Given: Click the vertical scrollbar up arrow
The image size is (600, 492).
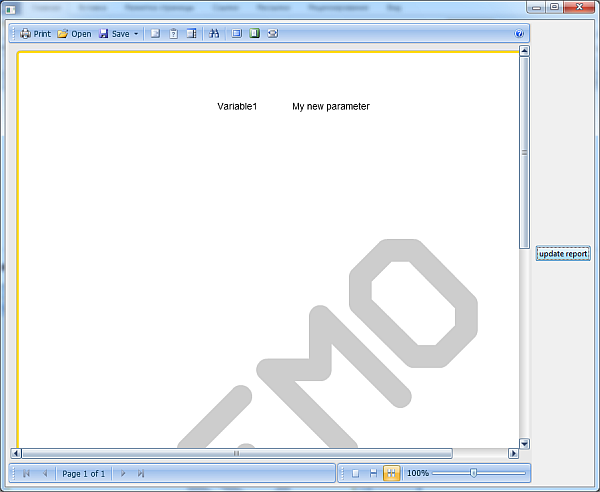Looking at the screenshot, I should pyautogui.click(x=524, y=51).
